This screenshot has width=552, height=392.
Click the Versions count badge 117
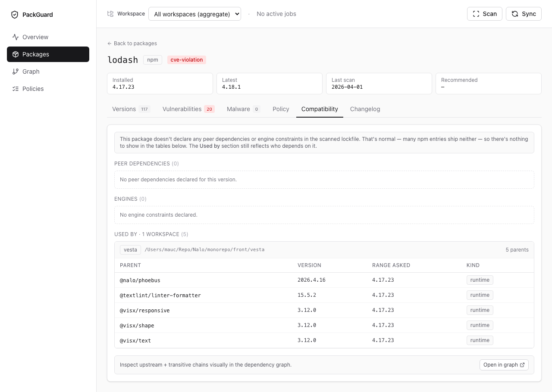point(144,109)
